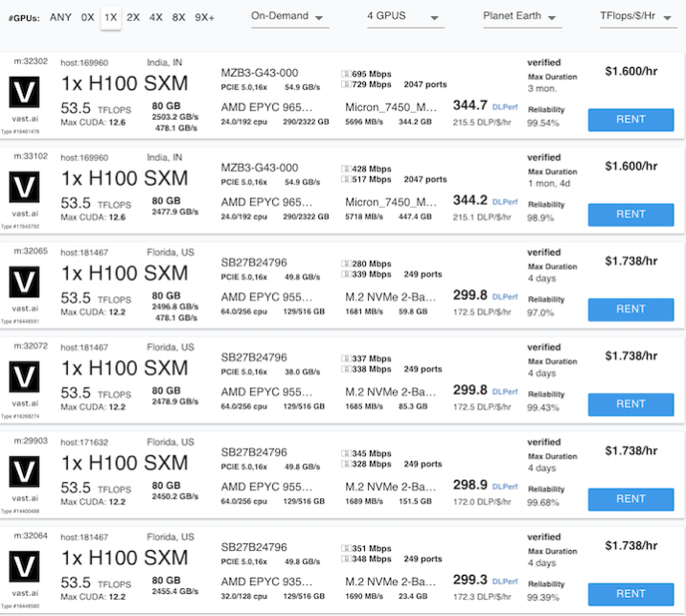Select the 1X GPU count filter

click(111, 17)
